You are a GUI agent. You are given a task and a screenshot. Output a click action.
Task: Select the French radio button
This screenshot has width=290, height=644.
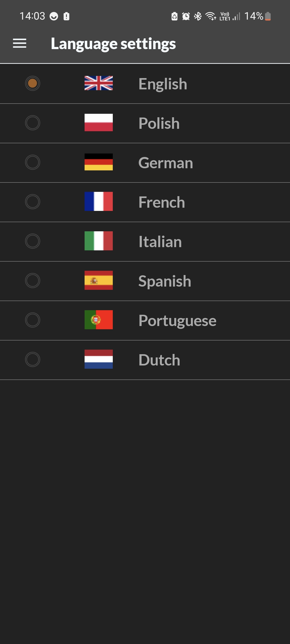(x=32, y=202)
